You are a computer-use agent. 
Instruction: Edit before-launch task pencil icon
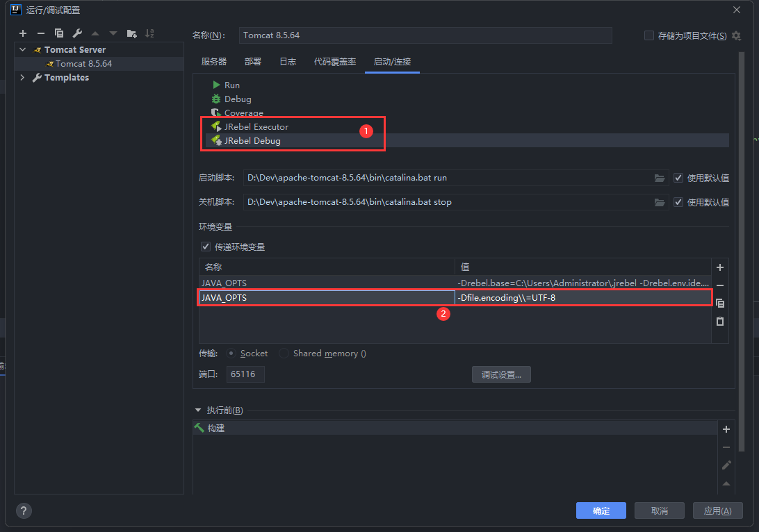726,465
